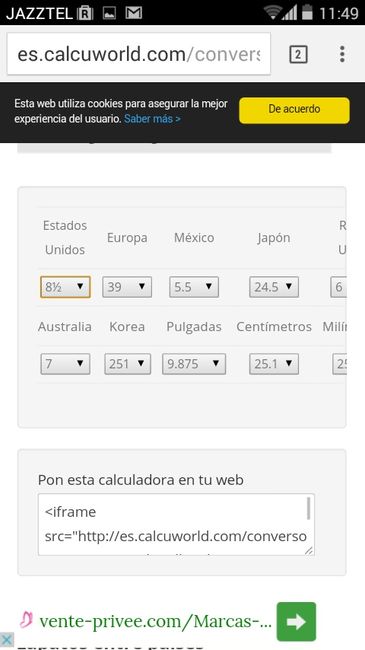The width and height of the screenshot is (365, 650).
Task: Tap the Centímetros column label
Action: (274, 327)
